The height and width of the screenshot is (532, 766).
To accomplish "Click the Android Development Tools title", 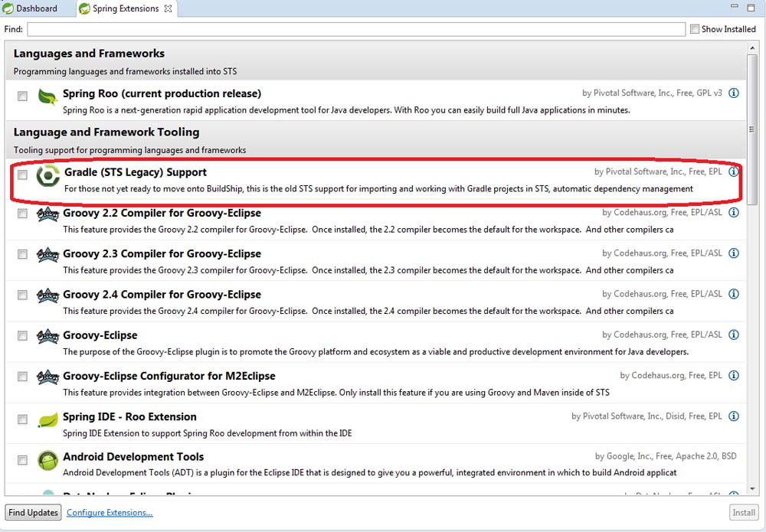I will (133, 457).
